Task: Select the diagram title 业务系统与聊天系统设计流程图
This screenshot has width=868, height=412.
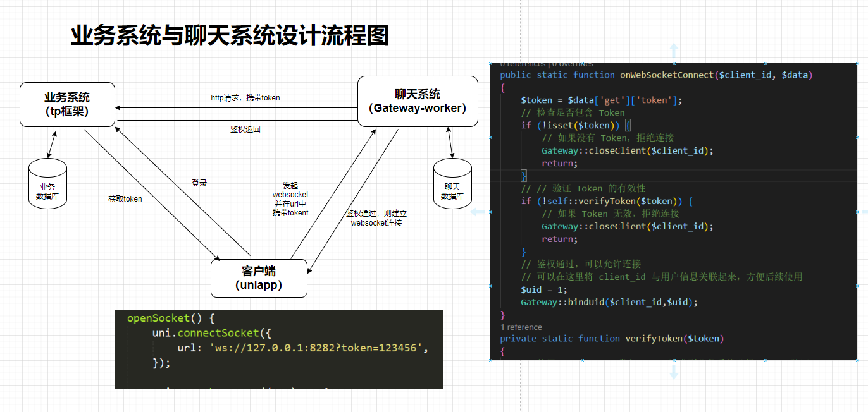Action: (x=230, y=36)
